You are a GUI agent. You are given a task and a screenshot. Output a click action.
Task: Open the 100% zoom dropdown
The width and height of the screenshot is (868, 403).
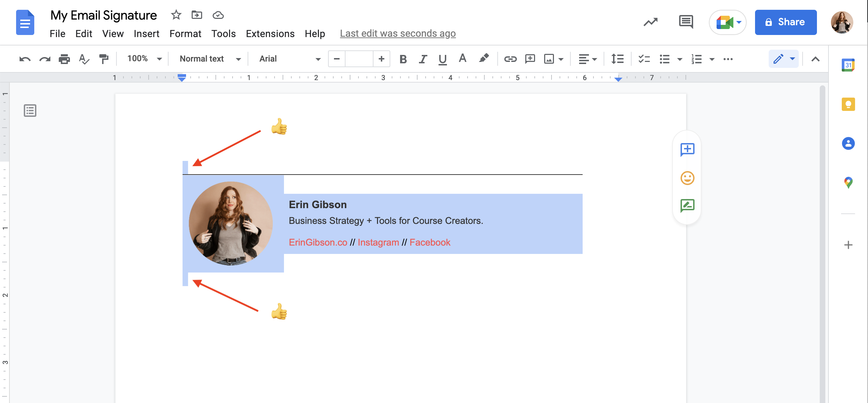point(144,59)
